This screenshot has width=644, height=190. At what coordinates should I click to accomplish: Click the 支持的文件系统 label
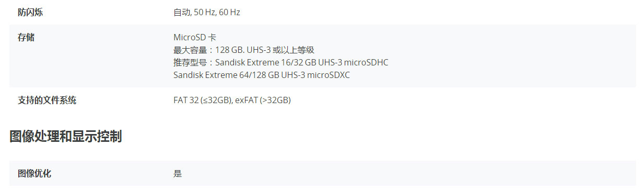coord(47,100)
